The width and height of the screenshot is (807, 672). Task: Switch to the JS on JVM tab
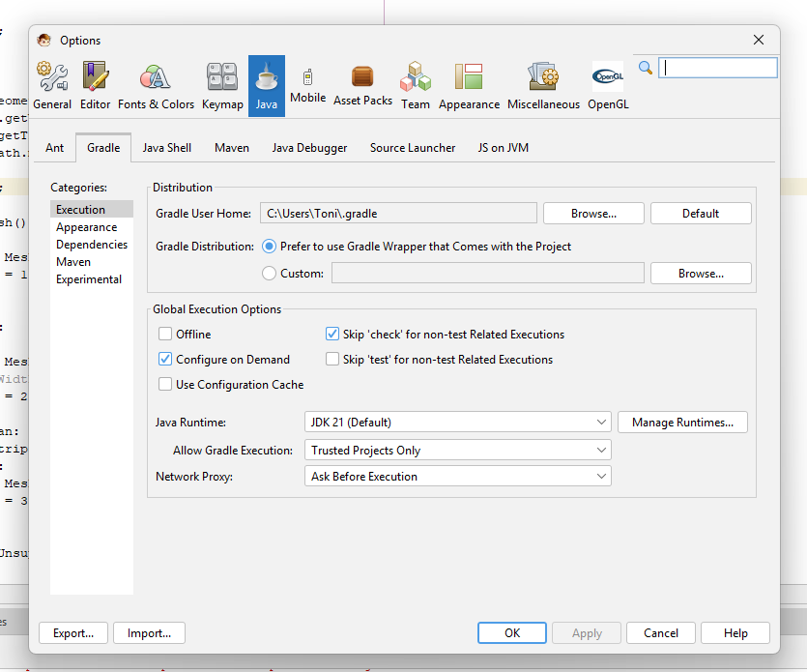tap(503, 148)
